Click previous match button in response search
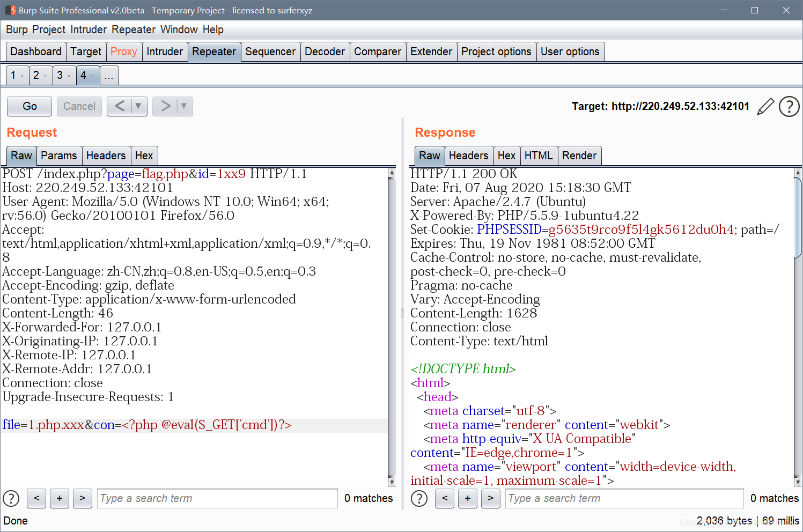 445,498
